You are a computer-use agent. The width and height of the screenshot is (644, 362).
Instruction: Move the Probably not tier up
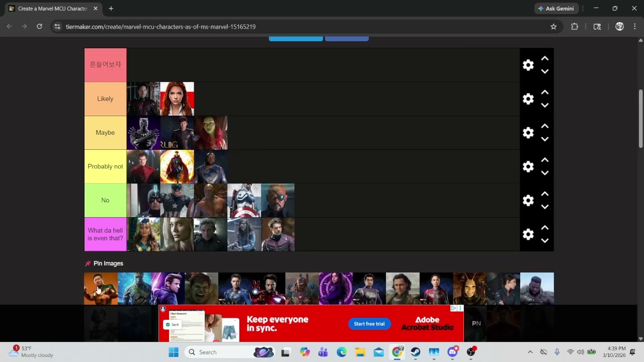544,160
